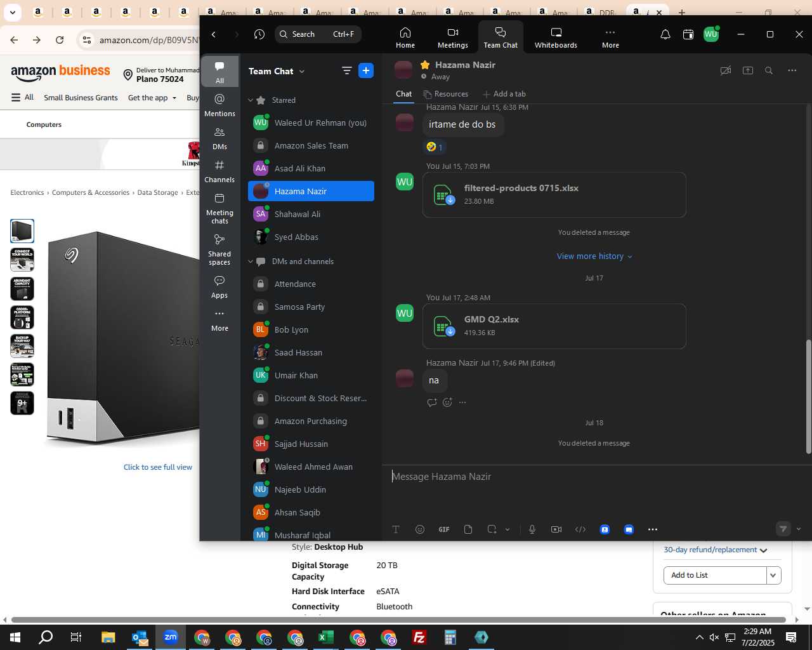Click the laughing emoji reaction
The image size is (812, 650).
coord(435,147)
